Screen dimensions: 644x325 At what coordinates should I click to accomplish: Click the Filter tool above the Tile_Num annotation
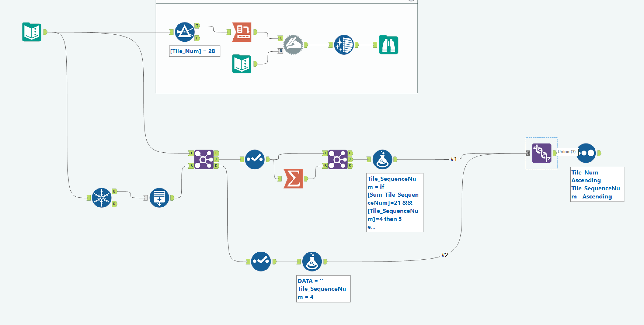[185, 32]
